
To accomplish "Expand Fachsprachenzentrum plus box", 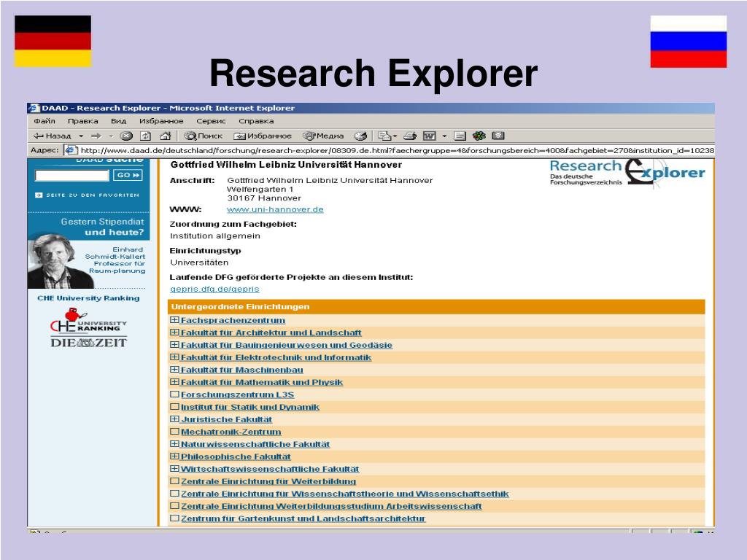I will tap(174, 320).
